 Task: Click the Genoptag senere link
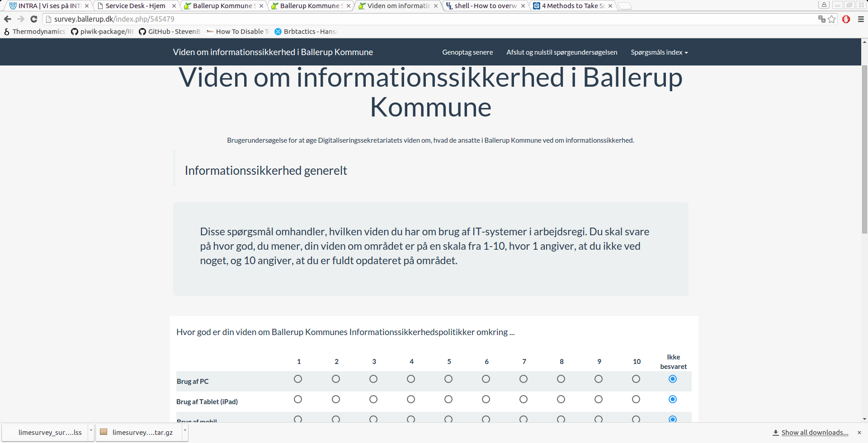coord(467,52)
